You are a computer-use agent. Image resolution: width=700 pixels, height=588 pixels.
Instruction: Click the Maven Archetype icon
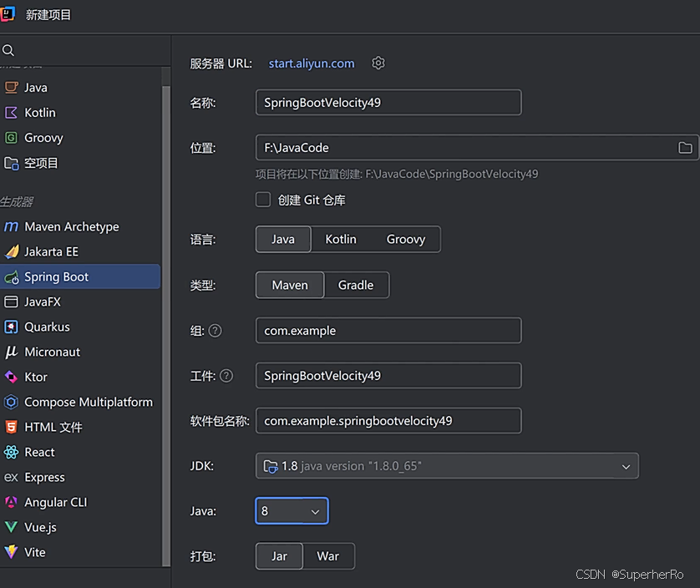11,227
